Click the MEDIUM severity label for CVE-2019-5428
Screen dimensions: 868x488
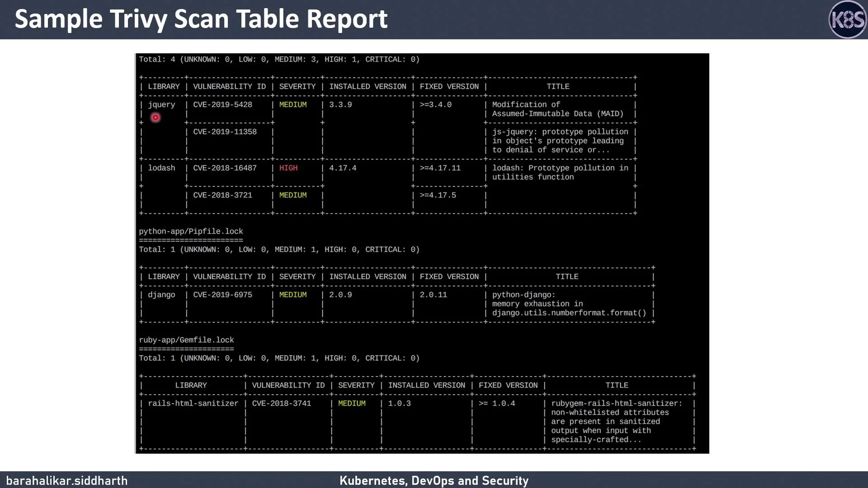pyautogui.click(x=293, y=104)
